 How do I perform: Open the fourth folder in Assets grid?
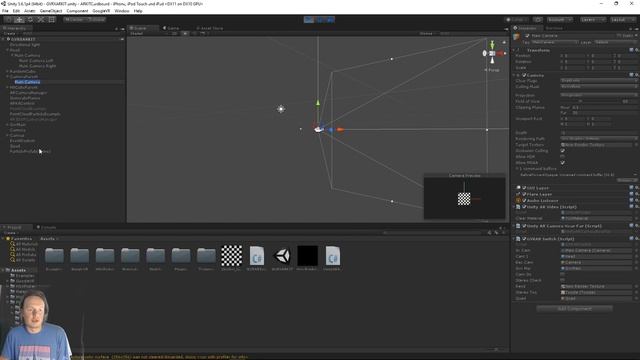click(130, 256)
